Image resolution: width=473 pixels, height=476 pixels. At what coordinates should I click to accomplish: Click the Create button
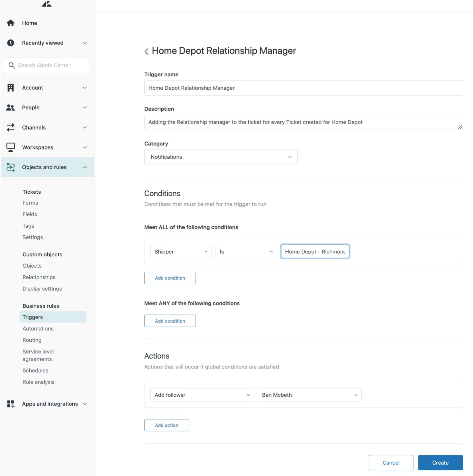[x=440, y=463]
